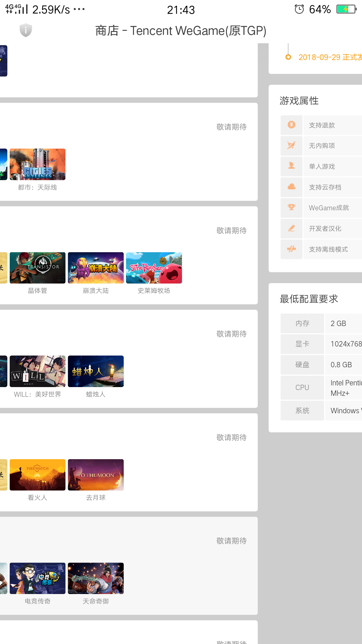The image size is (362, 644).
Task: Tap the battery charging status icon
Action: click(x=346, y=9)
